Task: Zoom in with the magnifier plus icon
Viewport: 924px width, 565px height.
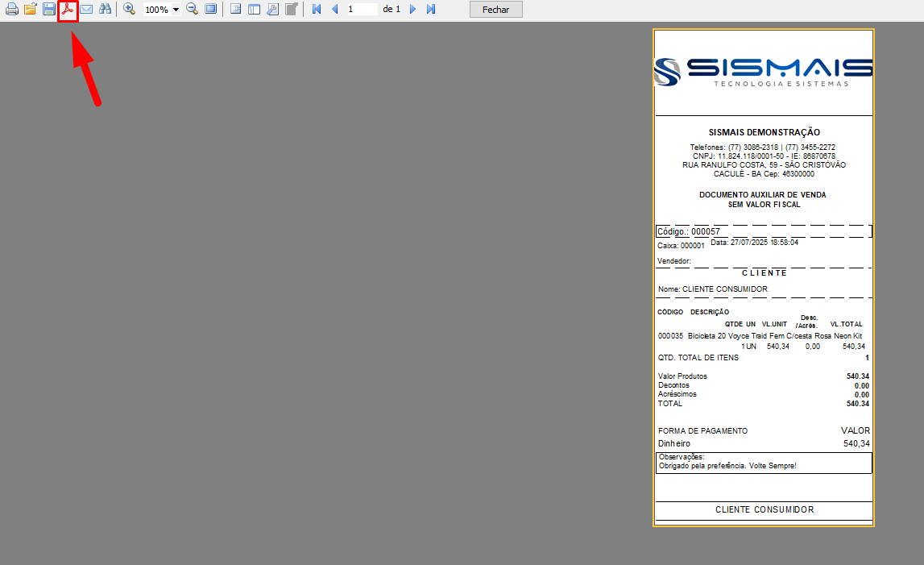Action: point(129,10)
